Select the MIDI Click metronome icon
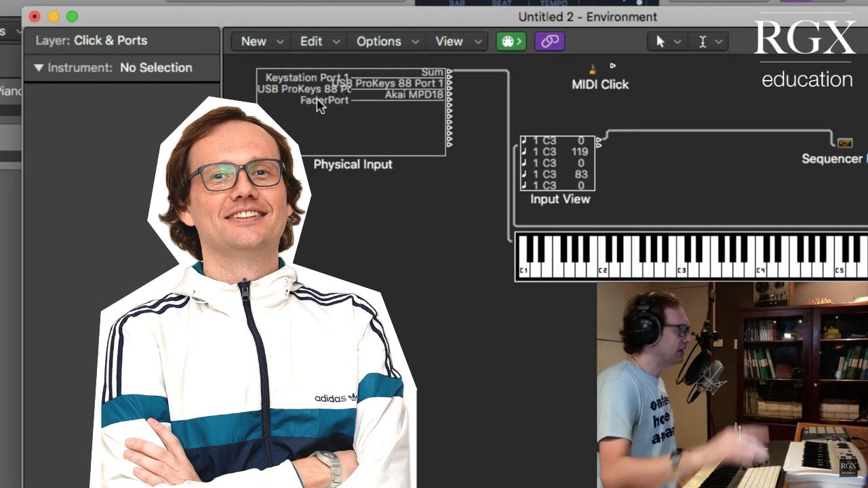This screenshot has height=488, width=868. pos(593,68)
